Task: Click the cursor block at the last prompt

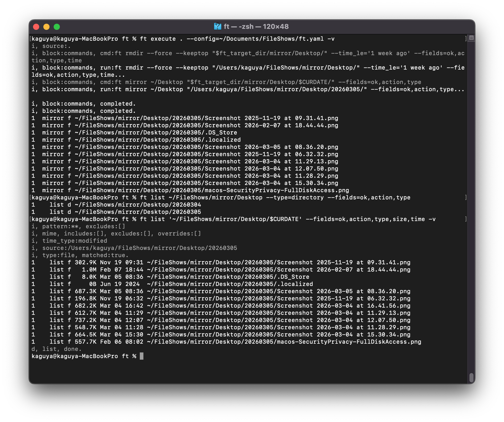Action: coord(141,356)
